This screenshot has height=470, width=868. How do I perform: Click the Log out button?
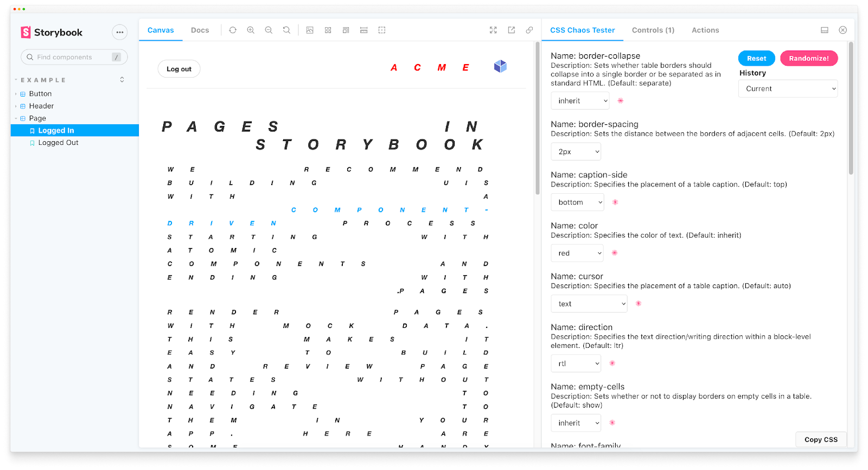[179, 69]
